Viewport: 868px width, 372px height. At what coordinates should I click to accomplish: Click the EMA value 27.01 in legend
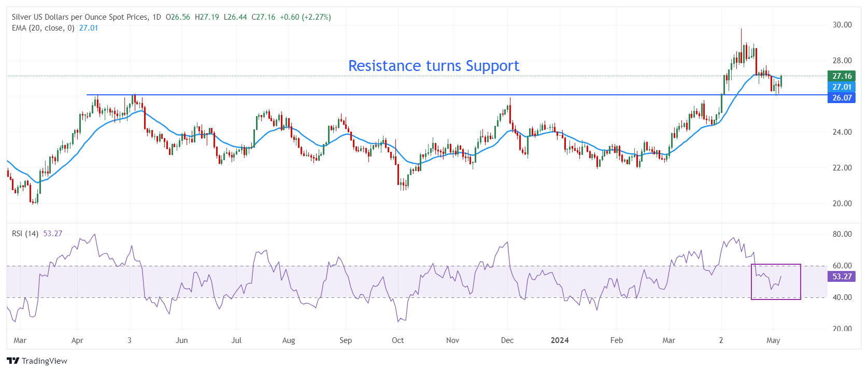coord(89,28)
